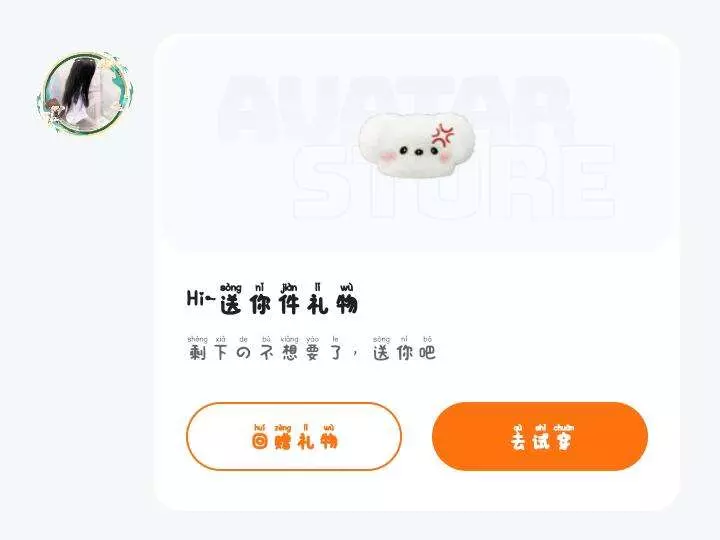Tap the green decorative ring around avatar
Screen dimensions: 720x540
pos(85,93)
